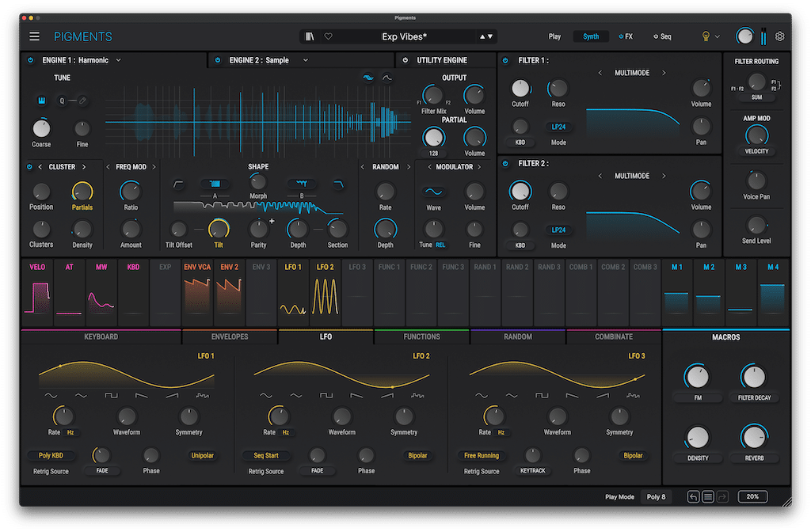Click the pencil edit icon next to Q
This screenshot has height=532, width=811.
[x=82, y=101]
